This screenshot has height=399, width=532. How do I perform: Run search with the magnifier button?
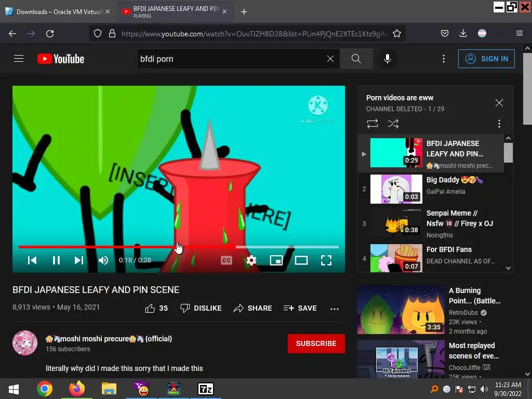[356, 59]
